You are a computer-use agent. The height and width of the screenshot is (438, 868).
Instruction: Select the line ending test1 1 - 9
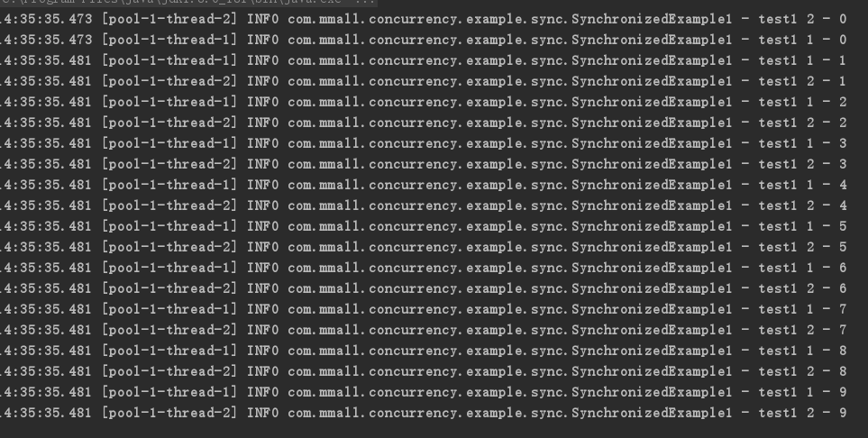pyautogui.click(x=424, y=393)
